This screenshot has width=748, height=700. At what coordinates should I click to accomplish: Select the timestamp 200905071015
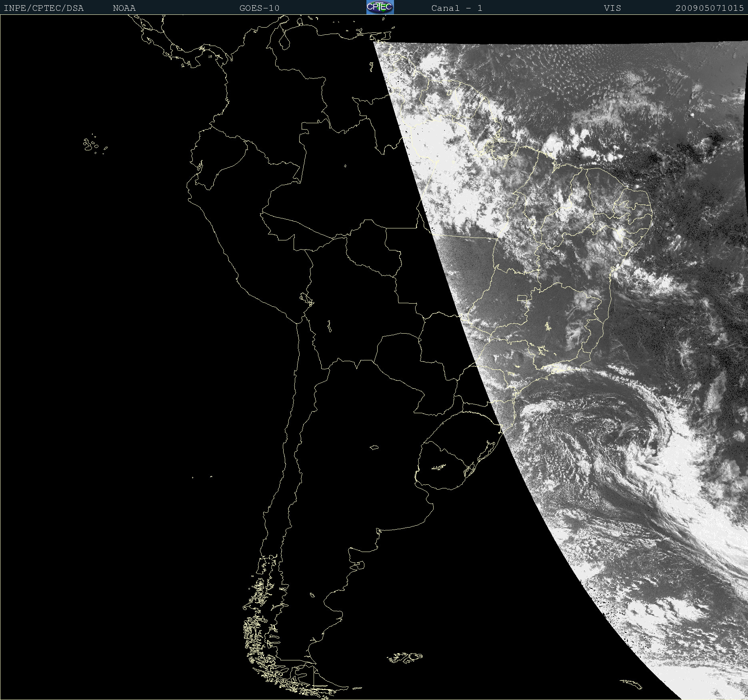coord(710,8)
